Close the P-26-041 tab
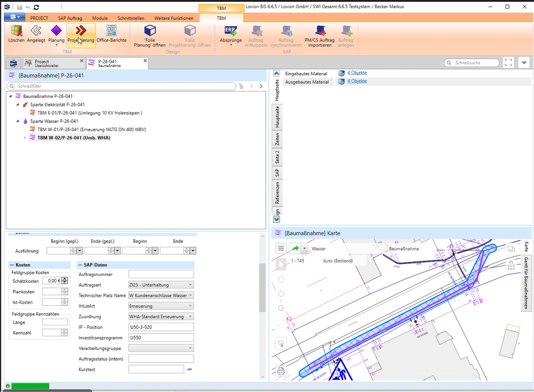Image resolution: width=534 pixels, height=392 pixels. (x=145, y=61)
